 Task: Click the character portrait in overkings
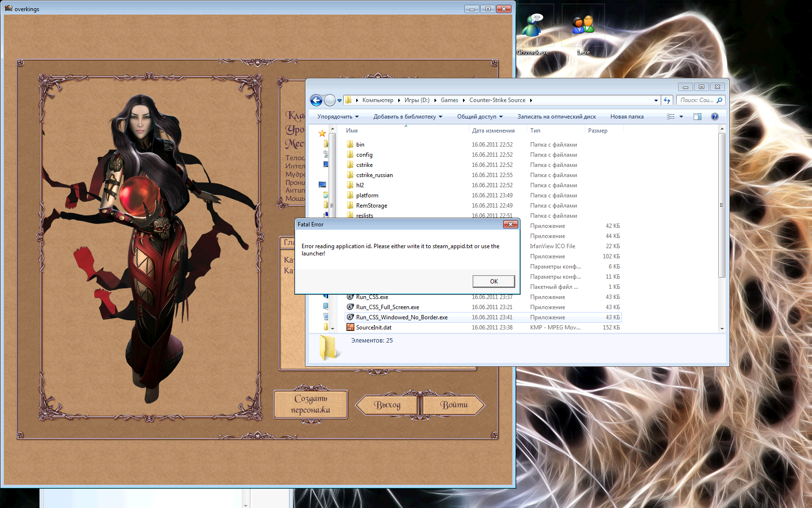click(150, 247)
